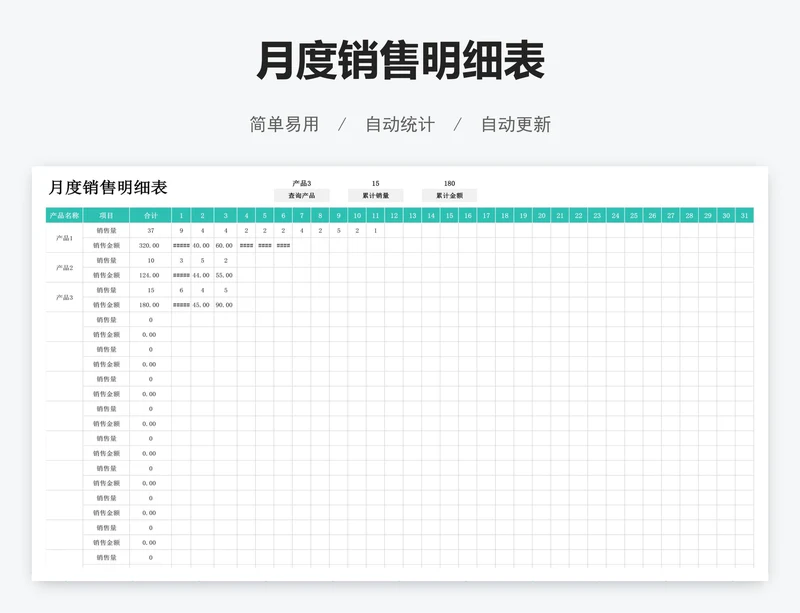Select 产品1 total sales quantity 37

tap(151, 230)
